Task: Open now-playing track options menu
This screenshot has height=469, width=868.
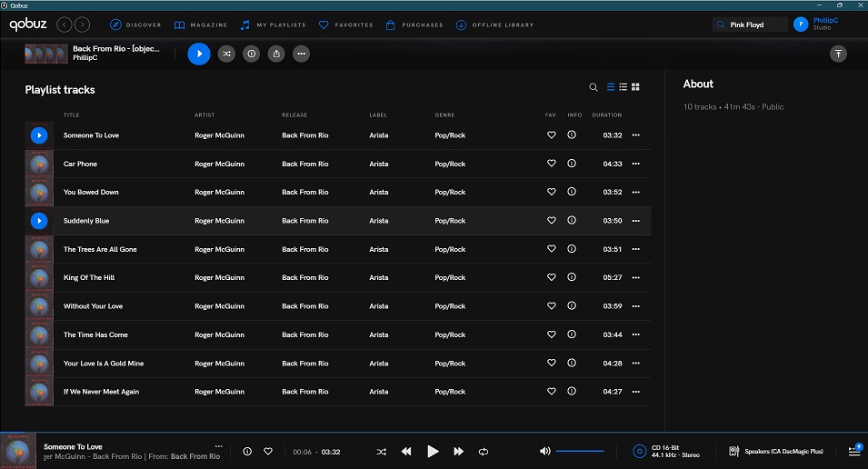Action: 219,446
